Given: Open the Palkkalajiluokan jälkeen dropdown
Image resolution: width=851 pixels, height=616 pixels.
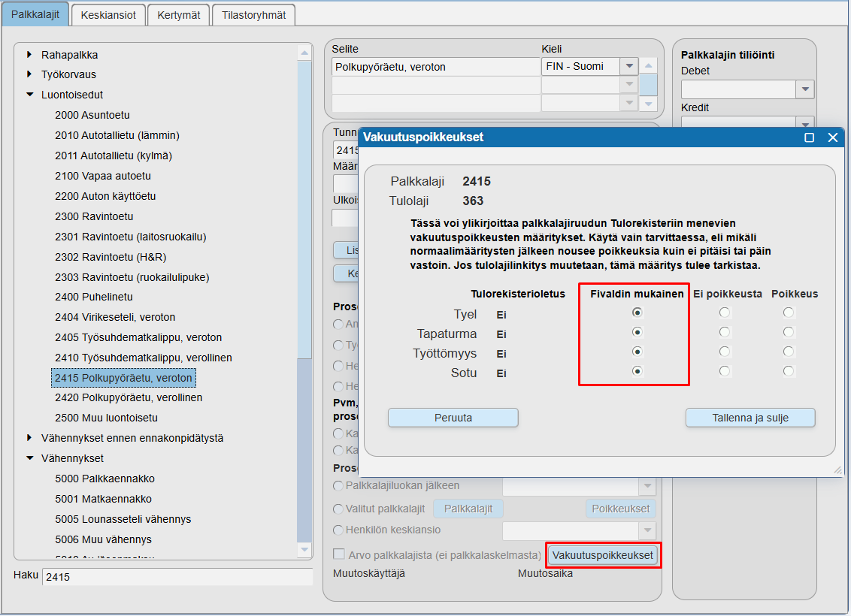Looking at the screenshot, I should 647,486.
